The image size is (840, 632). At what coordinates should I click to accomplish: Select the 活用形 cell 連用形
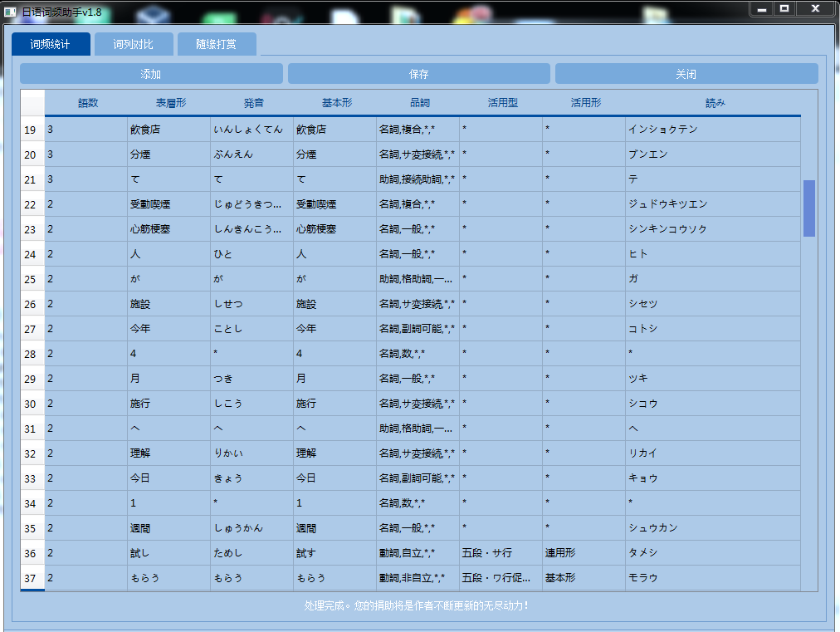point(584,552)
